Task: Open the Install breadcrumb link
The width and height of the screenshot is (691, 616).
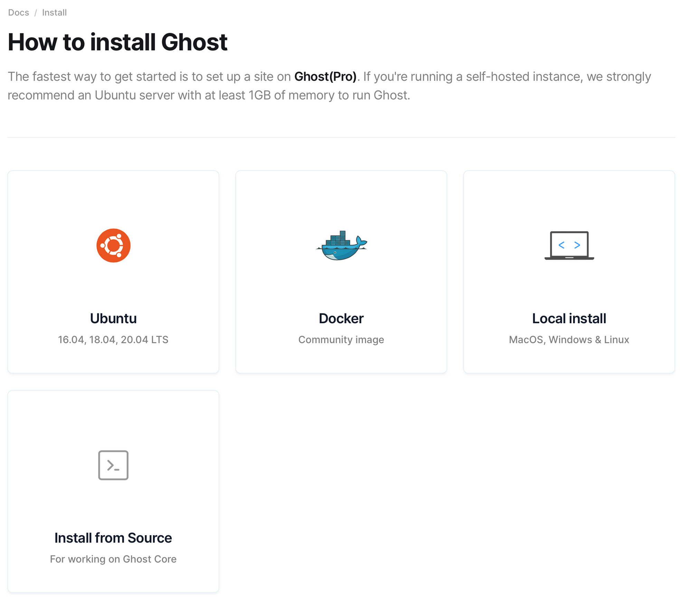Action: [x=54, y=13]
